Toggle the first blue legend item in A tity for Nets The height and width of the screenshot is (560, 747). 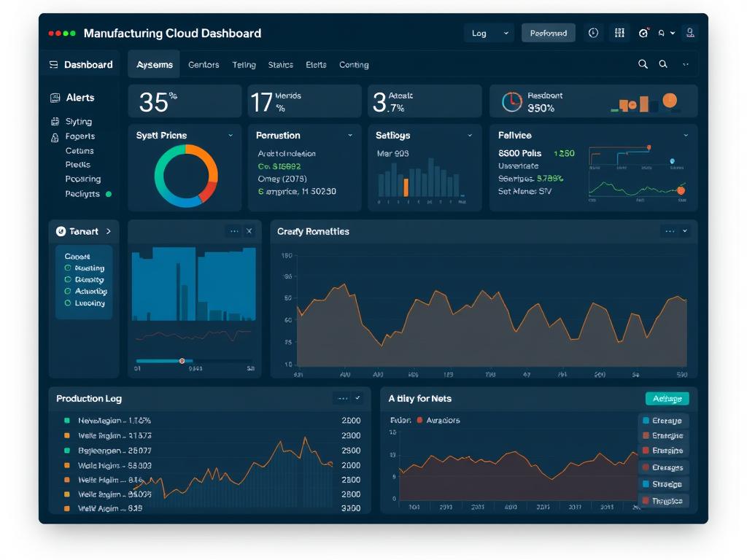[664, 420]
